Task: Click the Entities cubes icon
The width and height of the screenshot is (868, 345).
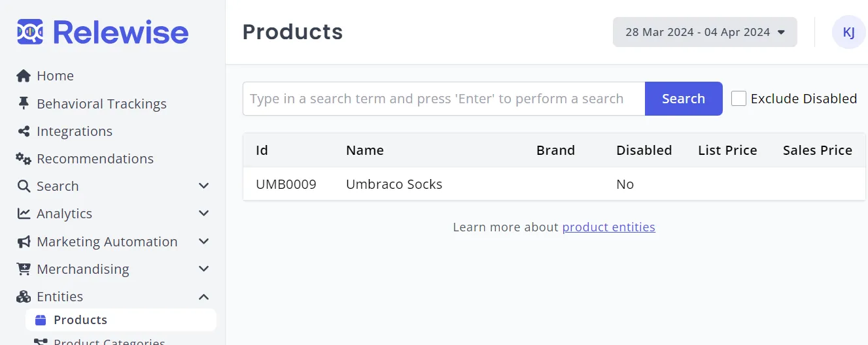Action: (24, 297)
